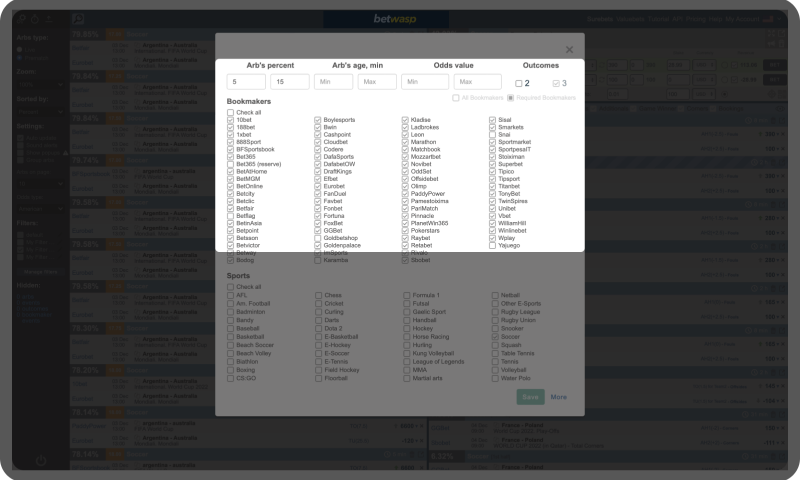Click the open-in-new-window icon in calculator panel
This screenshot has width=800, height=480.
point(781,34)
